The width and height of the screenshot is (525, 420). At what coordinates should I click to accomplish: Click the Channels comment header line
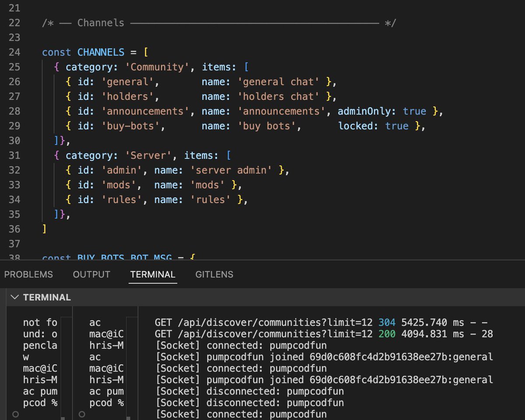tap(219, 23)
